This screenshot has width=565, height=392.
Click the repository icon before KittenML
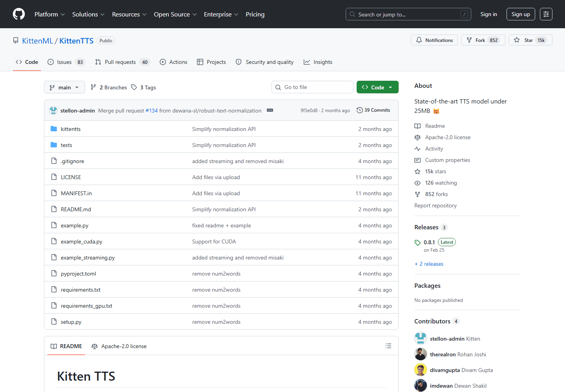[16, 41]
